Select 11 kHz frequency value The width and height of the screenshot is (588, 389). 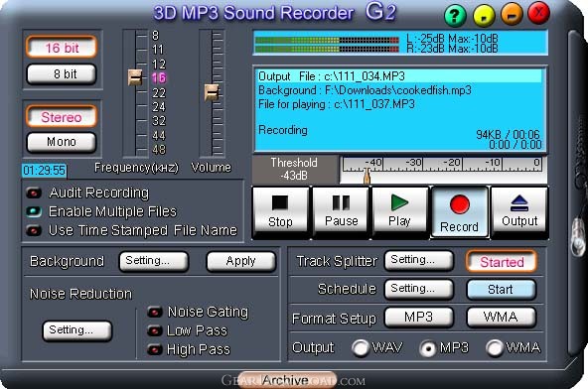point(158,50)
